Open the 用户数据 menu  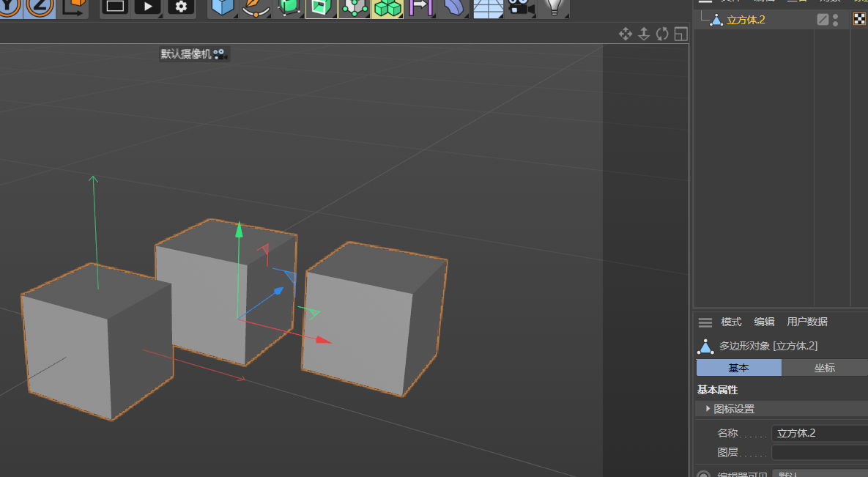coord(806,322)
